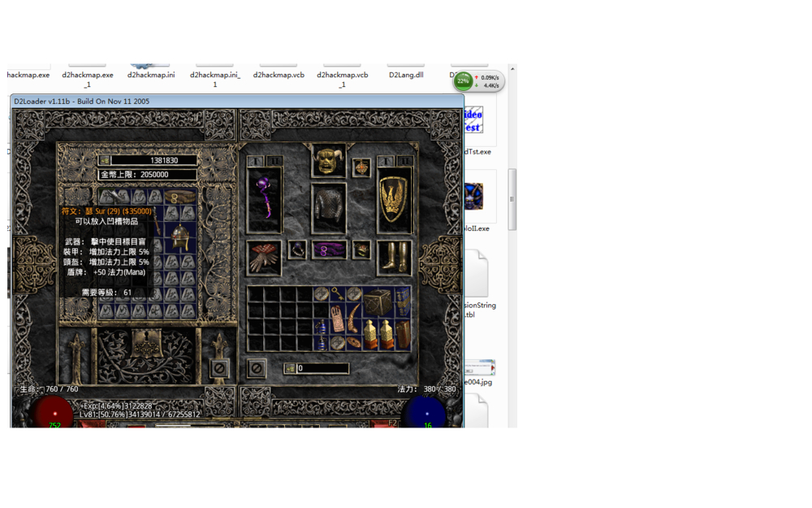Click the inventory gold coin button
This screenshot has width=812, height=508.
290,368
